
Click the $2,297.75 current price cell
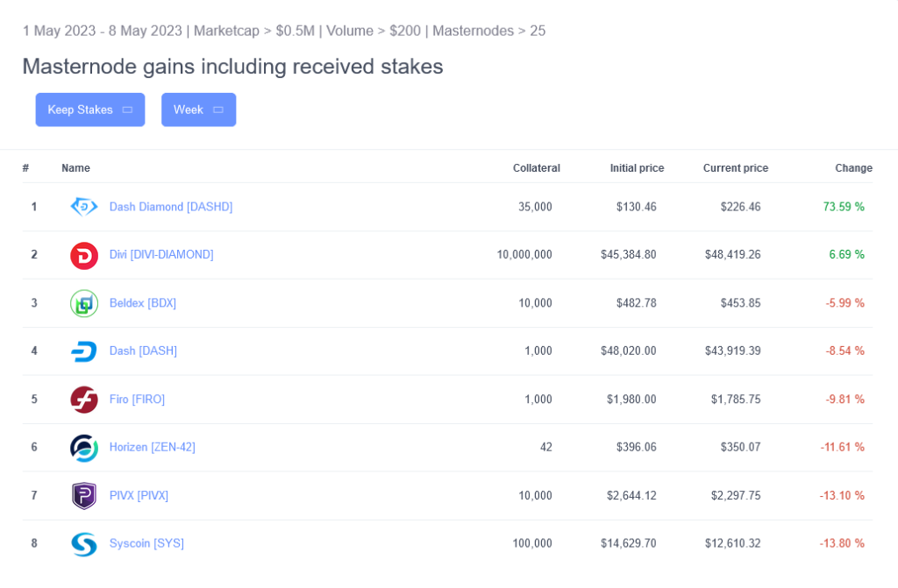pos(736,495)
